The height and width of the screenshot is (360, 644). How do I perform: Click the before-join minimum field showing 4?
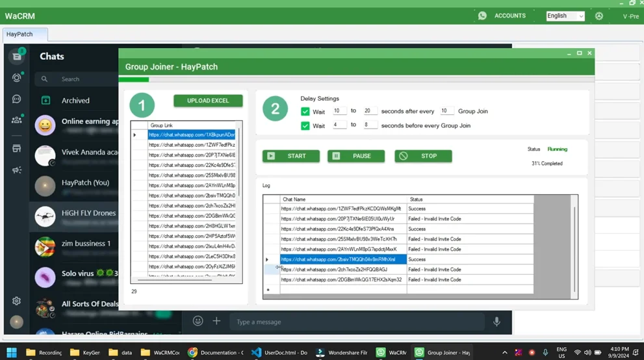339,125
